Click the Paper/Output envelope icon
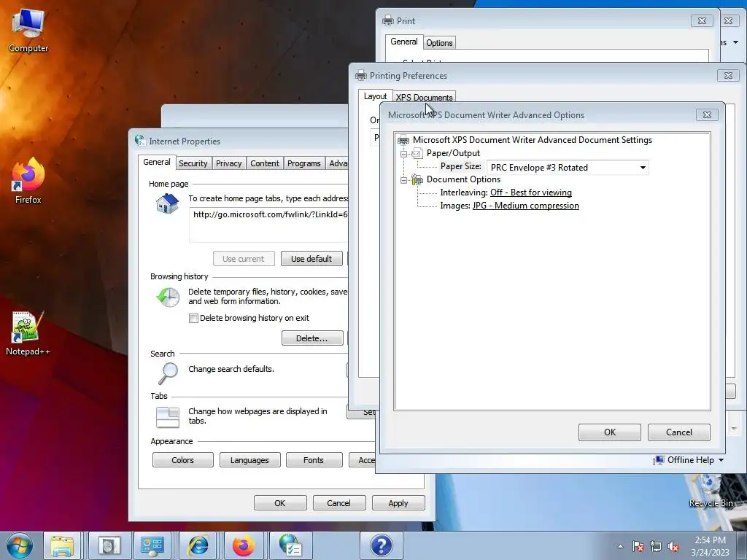747x560 pixels. click(417, 153)
